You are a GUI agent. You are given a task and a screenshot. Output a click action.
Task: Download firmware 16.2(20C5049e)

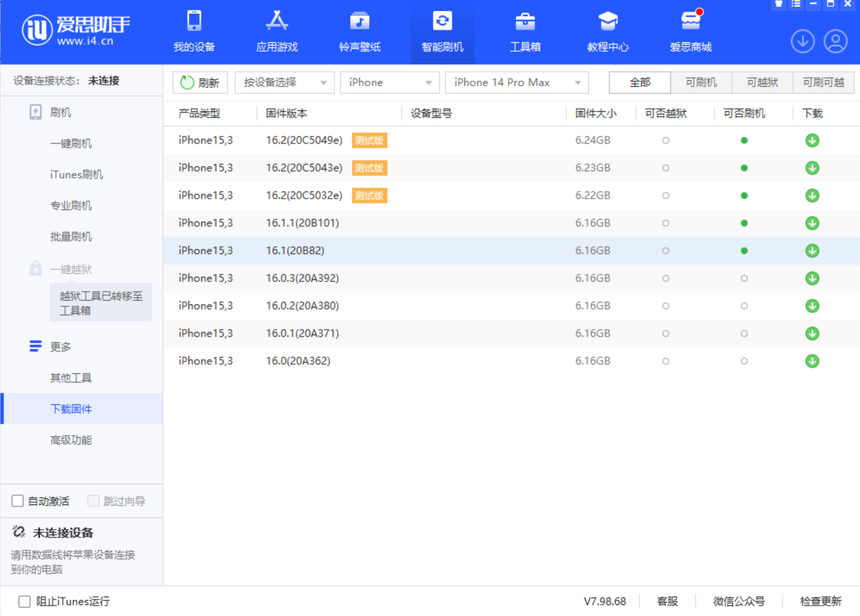click(x=812, y=140)
